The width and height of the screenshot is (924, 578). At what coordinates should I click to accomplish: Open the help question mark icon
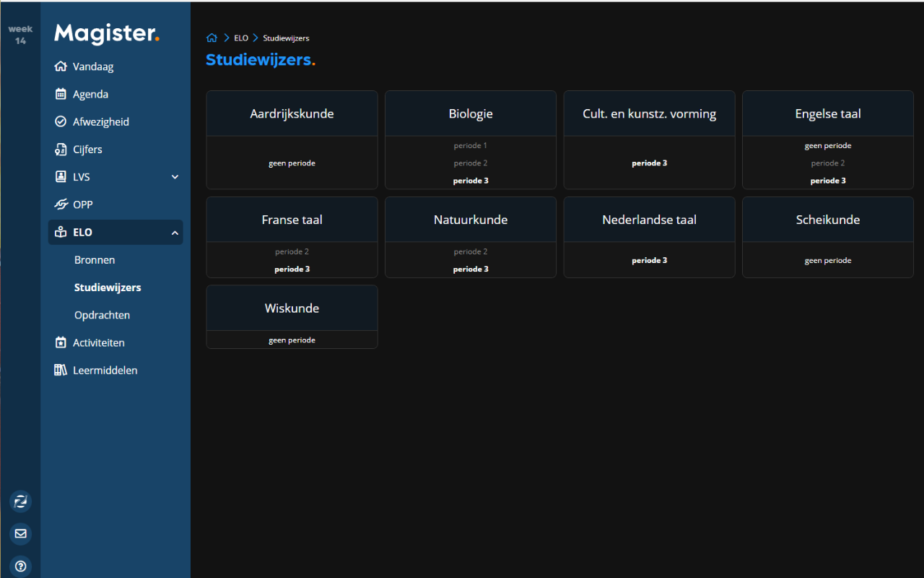click(x=20, y=566)
